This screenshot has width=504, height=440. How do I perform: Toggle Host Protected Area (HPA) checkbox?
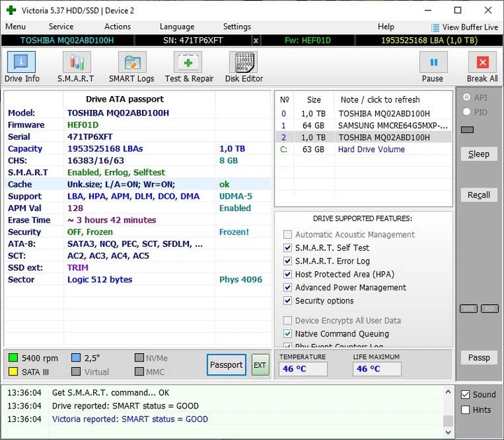point(288,274)
